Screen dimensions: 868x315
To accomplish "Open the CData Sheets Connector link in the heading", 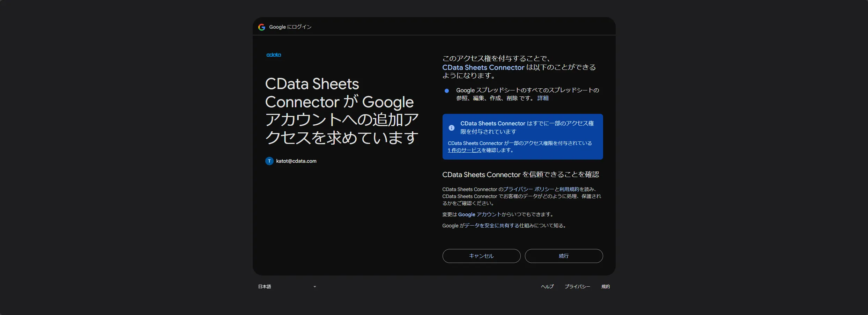I will [x=483, y=67].
